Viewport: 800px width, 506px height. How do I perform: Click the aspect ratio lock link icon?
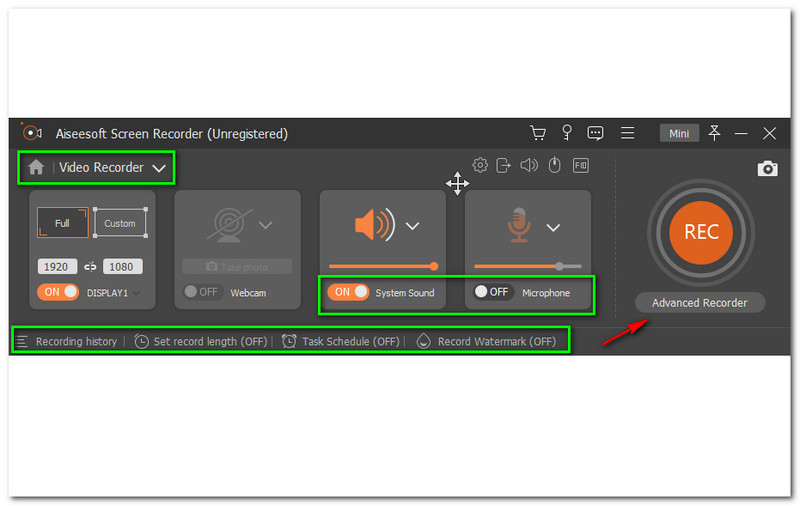(x=90, y=267)
